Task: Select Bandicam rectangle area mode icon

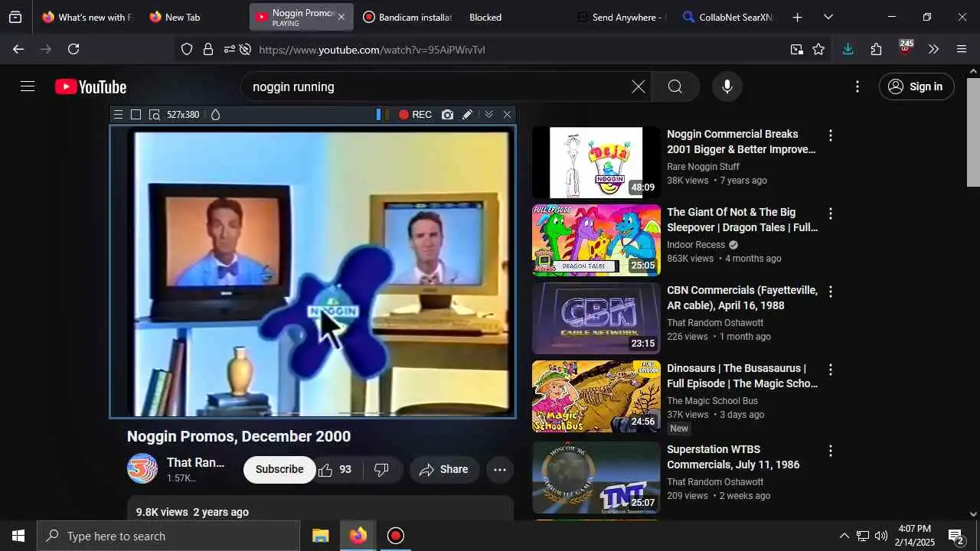Action: (x=136, y=115)
